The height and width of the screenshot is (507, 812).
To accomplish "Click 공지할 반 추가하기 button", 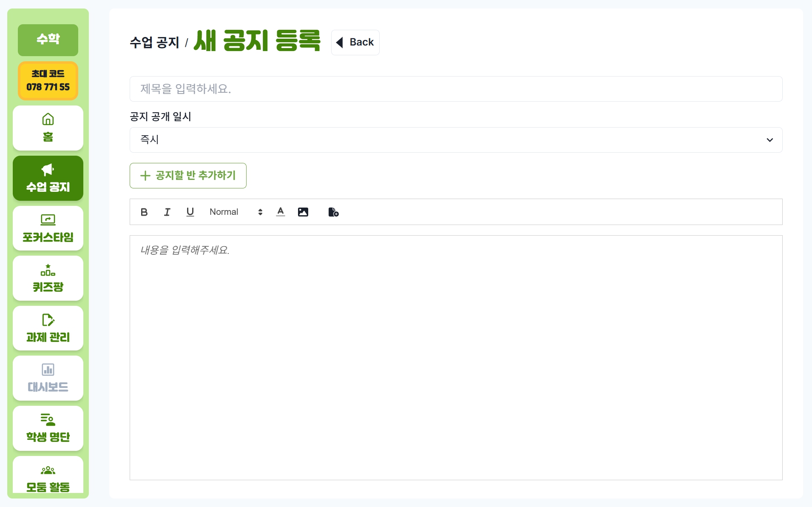I will point(188,175).
